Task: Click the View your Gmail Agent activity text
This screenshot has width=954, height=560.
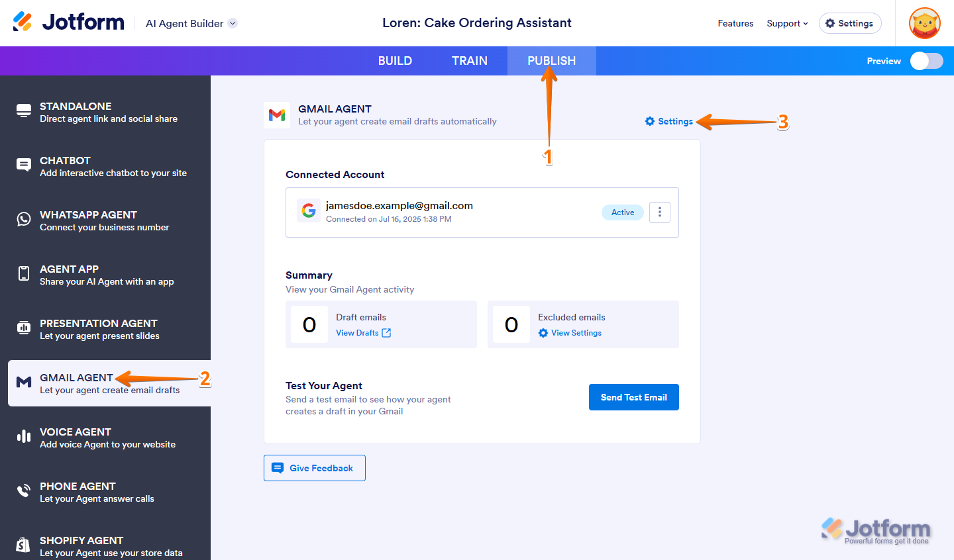Action: [x=350, y=289]
